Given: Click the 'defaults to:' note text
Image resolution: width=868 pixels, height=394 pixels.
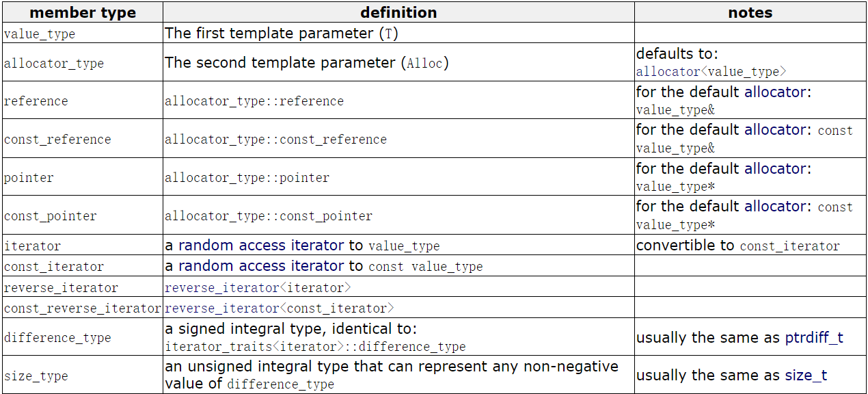Looking at the screenshot, I should [x=677, y=53].
